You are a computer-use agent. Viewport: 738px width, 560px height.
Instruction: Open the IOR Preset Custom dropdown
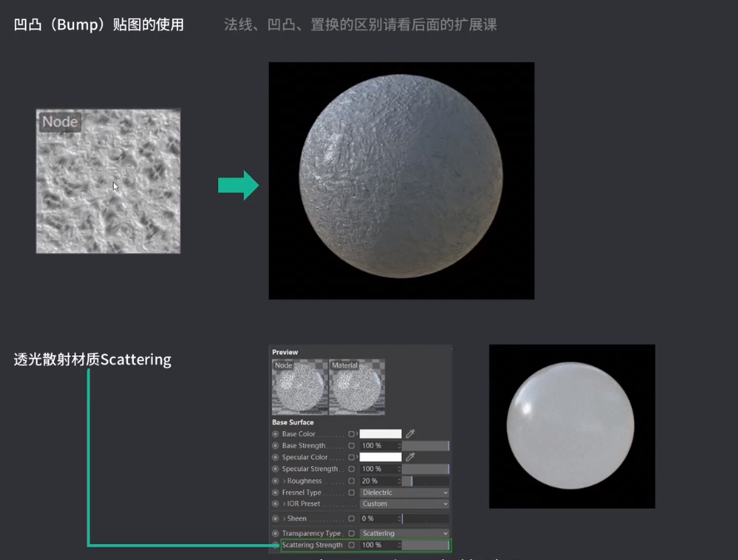tap(404, 503)
